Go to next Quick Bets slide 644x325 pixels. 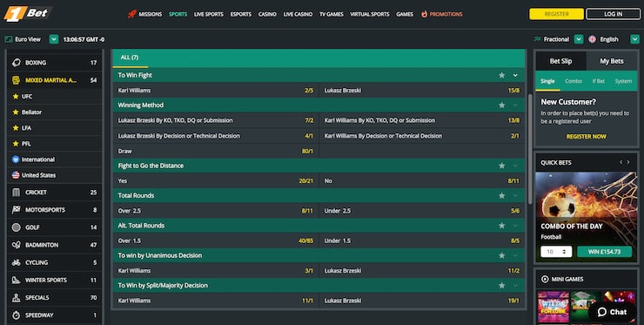point(628,162)
